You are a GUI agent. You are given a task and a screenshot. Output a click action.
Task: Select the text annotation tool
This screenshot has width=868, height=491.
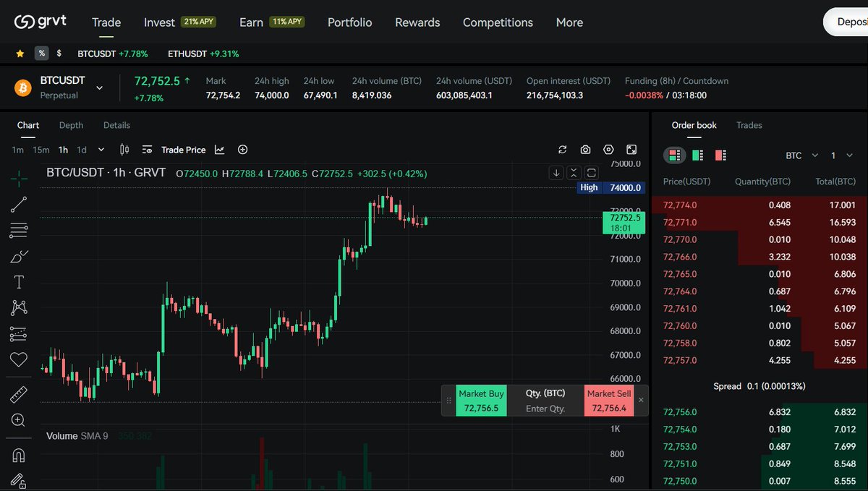pos(19,282)
